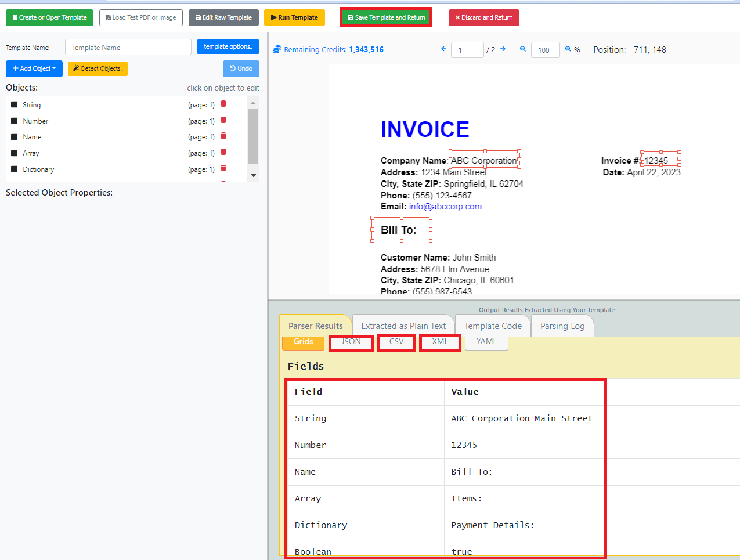Open the Add Object dropdown

[34, 68]
